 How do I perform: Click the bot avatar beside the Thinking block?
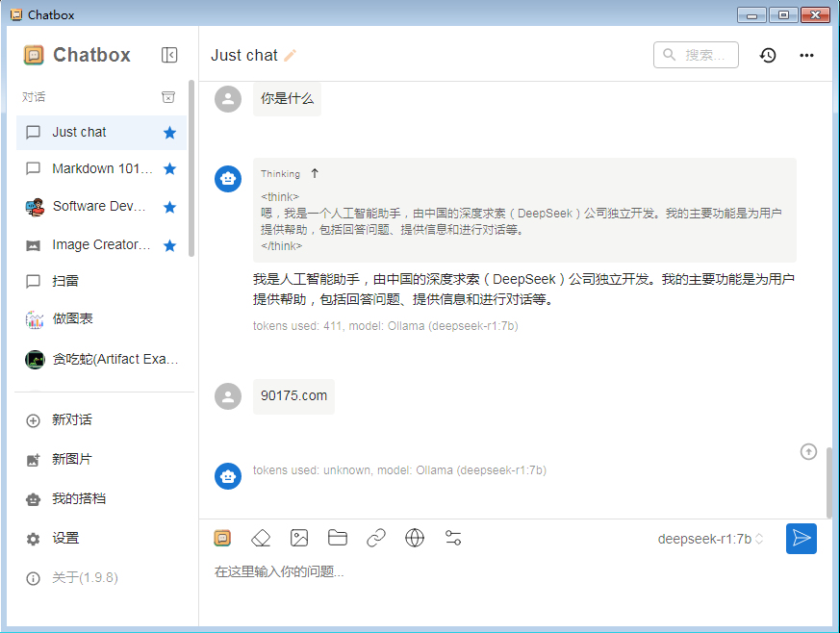[228, 179]
